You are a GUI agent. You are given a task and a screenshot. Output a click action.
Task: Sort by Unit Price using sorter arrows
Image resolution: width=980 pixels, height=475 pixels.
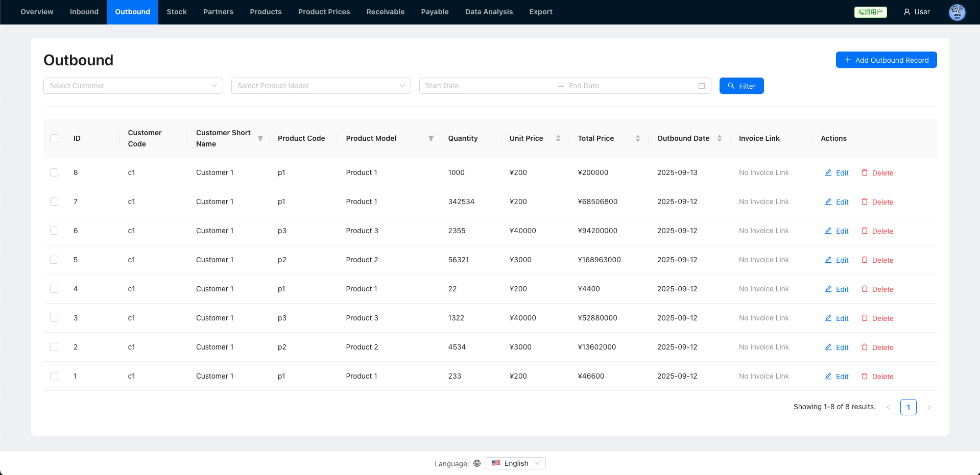click(558, 138)
